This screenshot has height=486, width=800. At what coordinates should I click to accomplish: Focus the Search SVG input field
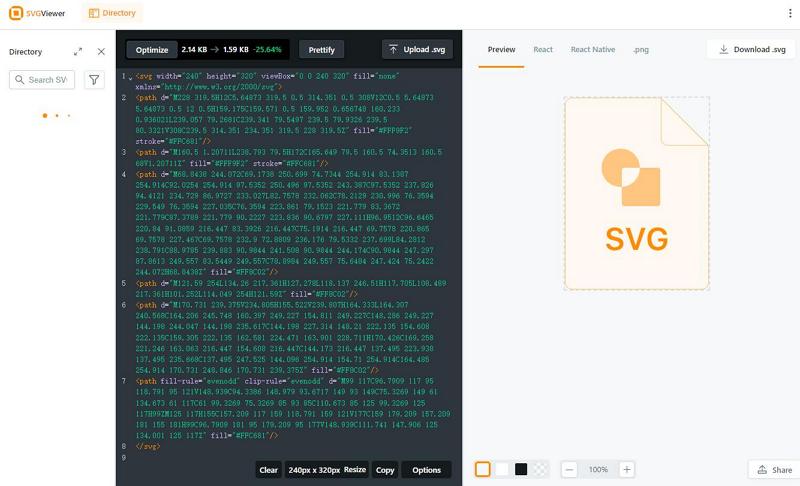[x=42, y=80]
